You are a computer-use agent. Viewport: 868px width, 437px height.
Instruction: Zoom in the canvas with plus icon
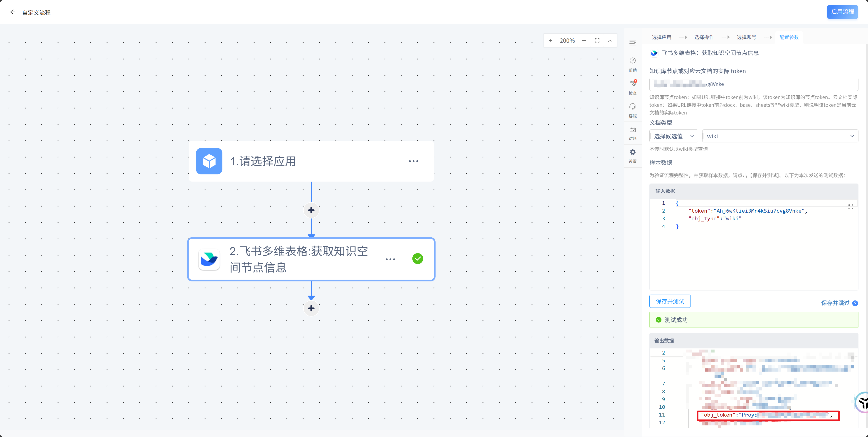click(x=550, y=40)
